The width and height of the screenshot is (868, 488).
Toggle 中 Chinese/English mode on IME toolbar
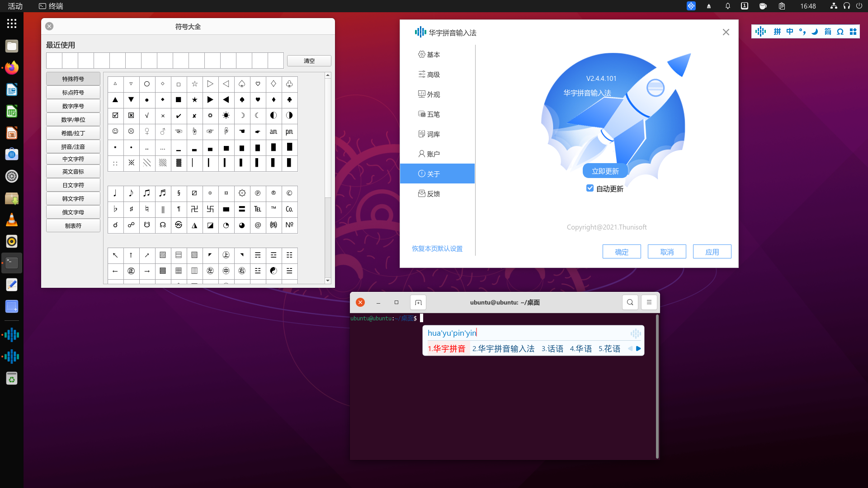pyautogui.click(x=790, y=32)
